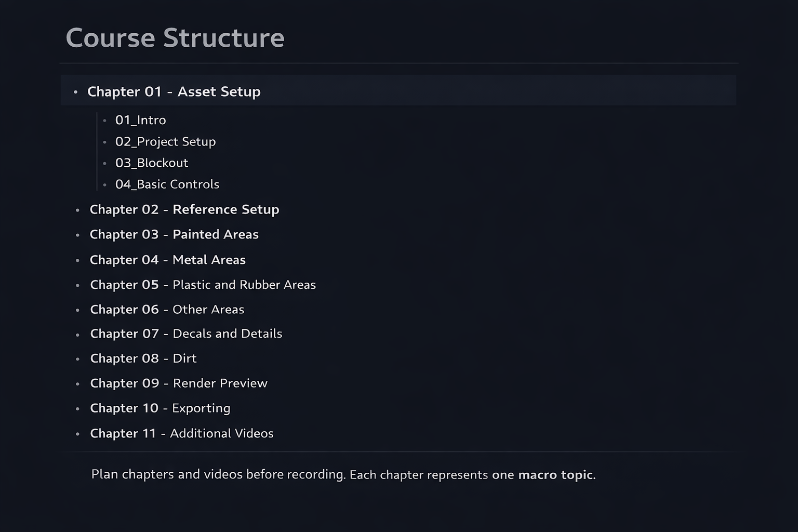Screen dimensions: 798x532
Task: Select Chapter 10 - Exporting
Action: (x=160, y=408)
